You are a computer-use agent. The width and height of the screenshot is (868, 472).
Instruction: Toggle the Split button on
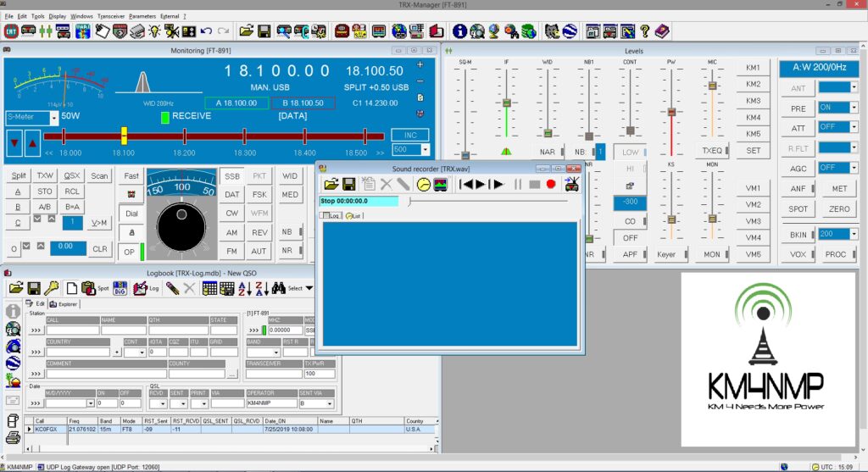click(x=19, y=175)
